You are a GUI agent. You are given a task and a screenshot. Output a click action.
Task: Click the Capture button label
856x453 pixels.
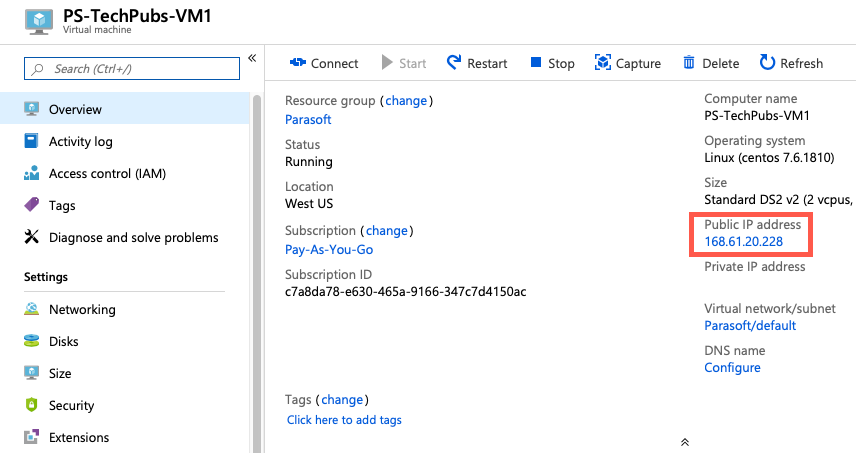638,64
